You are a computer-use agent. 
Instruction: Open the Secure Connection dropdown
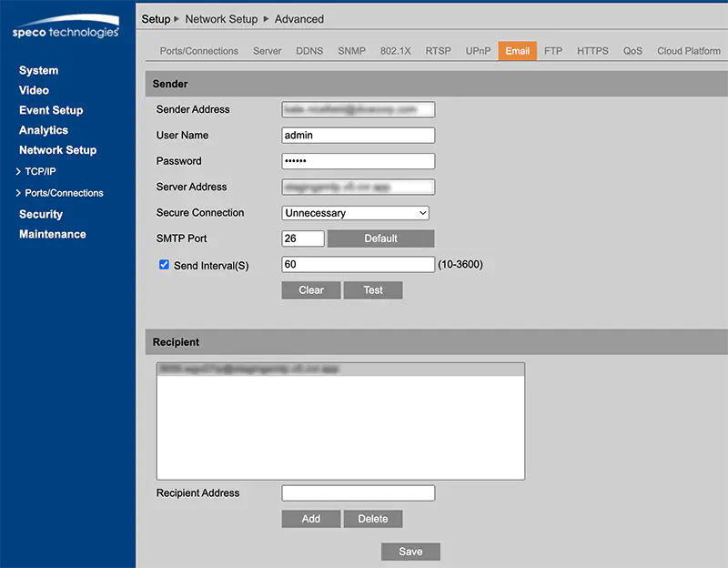tap(355, 213)
